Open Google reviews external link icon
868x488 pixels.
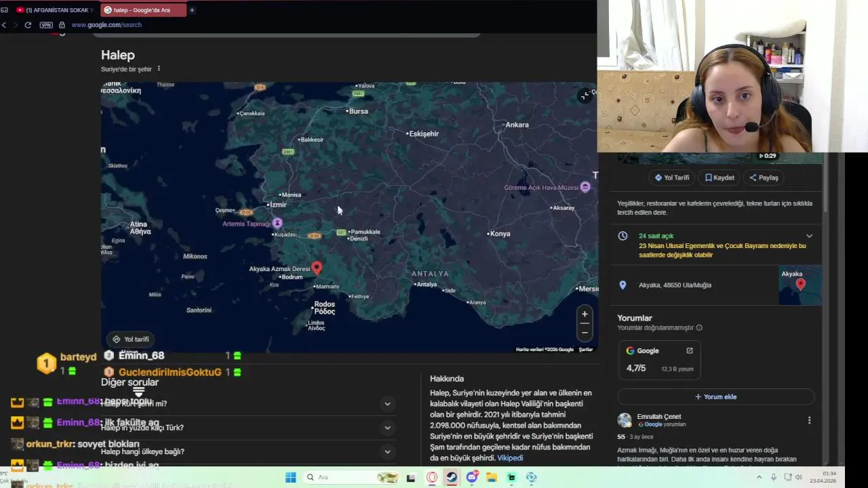click(690, 350)
